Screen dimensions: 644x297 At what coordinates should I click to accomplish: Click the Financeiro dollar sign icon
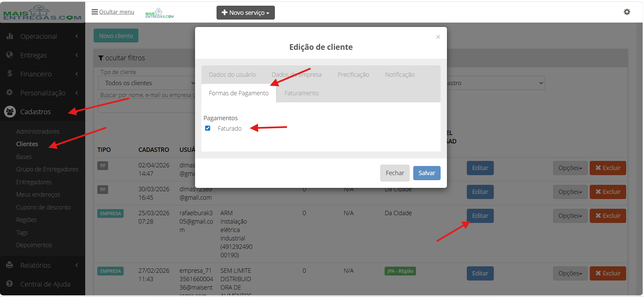coord(10,74)
